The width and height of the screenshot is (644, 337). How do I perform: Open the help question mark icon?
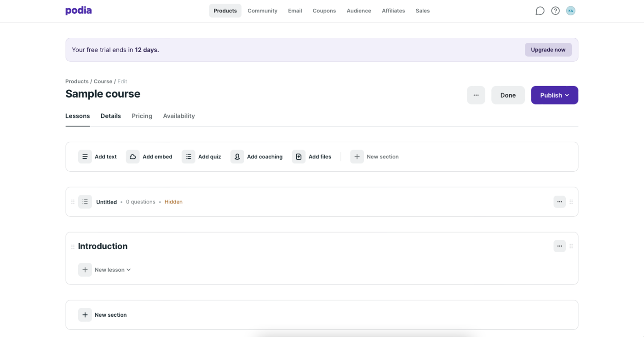[555, 11]
